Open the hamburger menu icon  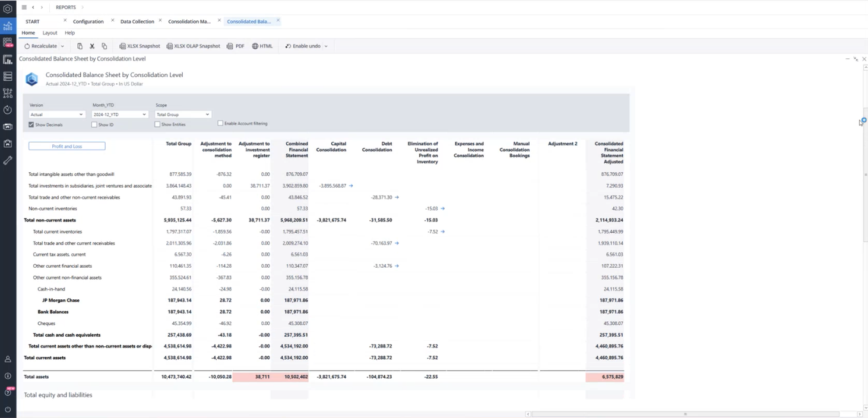point(24,7)
